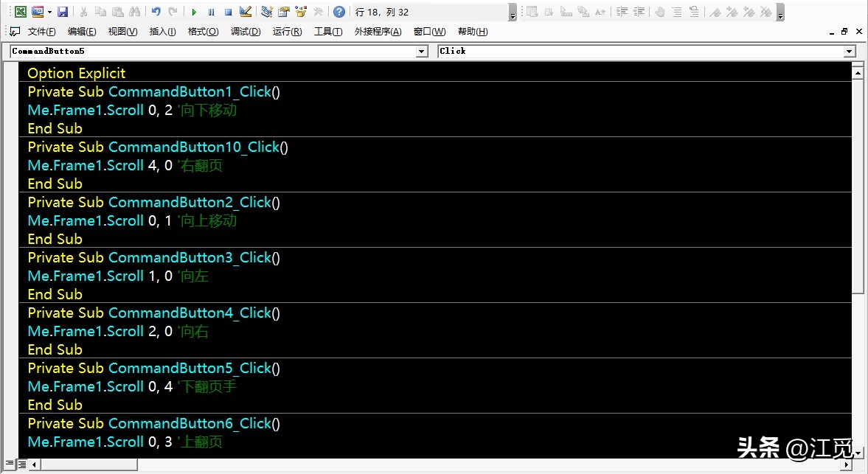This screenshot has width=868, height=474.
Task: Open the Properties Window
Action: [x=283, y=11]
